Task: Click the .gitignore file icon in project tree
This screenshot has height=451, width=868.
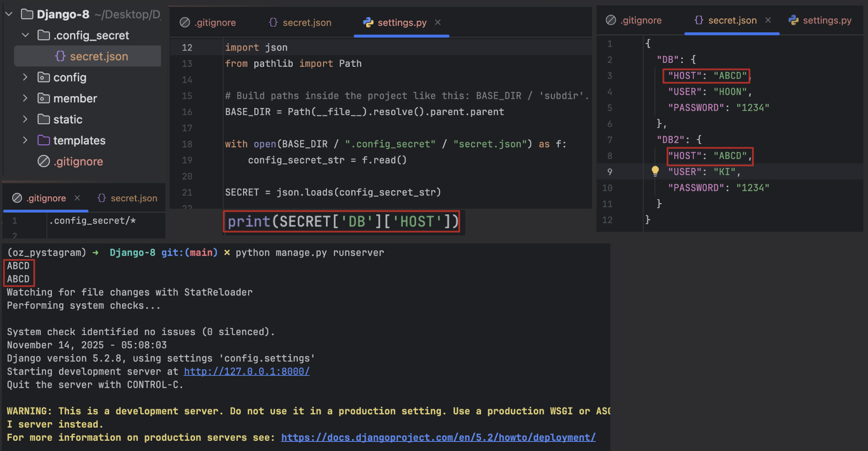Action: pyautogui.click(x=44, y=161)
